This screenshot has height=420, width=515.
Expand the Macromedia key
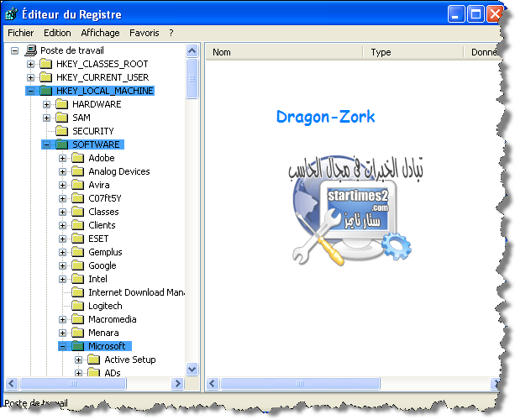62,319
